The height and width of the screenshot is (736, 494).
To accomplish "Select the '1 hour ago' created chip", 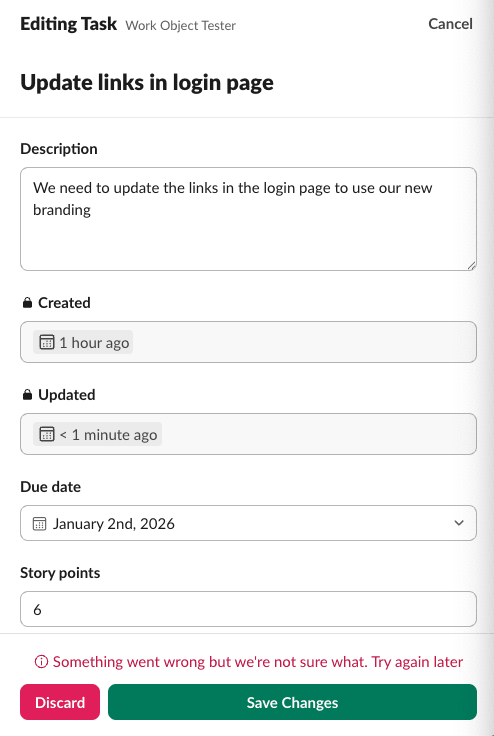I will coord(83,342).
